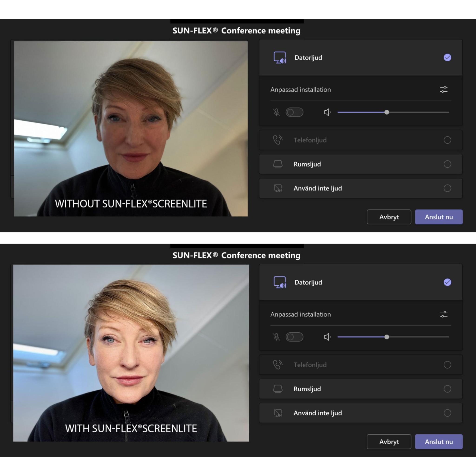Click Datorljud computer audio icon in top panel
Image resolution: width=476 pixels, height=476 pixels.
(280, 58)
